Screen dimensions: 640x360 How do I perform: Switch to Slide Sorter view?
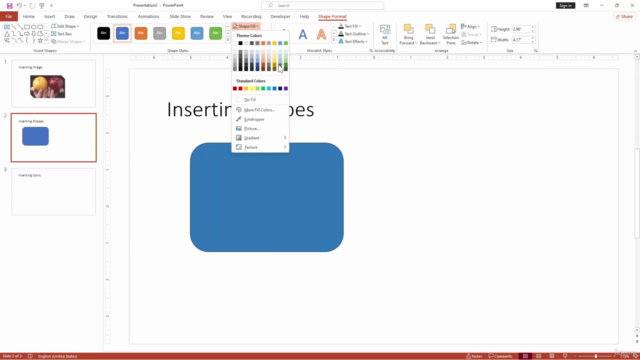pyautogui.click(x=539, y=356)
